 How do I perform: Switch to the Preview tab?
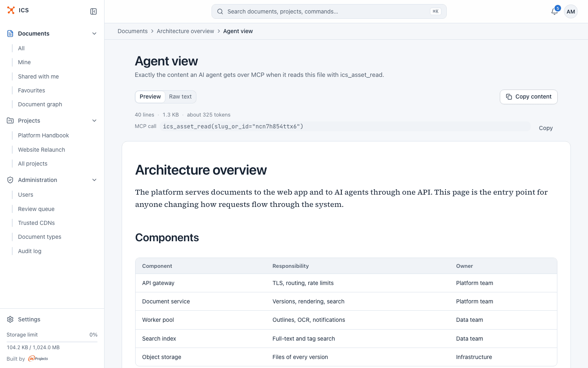point(150,97)
